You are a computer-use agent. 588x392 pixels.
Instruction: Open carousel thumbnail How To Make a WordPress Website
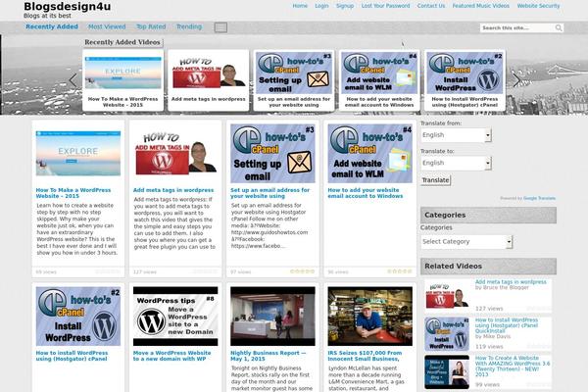(x=123, y=73)
